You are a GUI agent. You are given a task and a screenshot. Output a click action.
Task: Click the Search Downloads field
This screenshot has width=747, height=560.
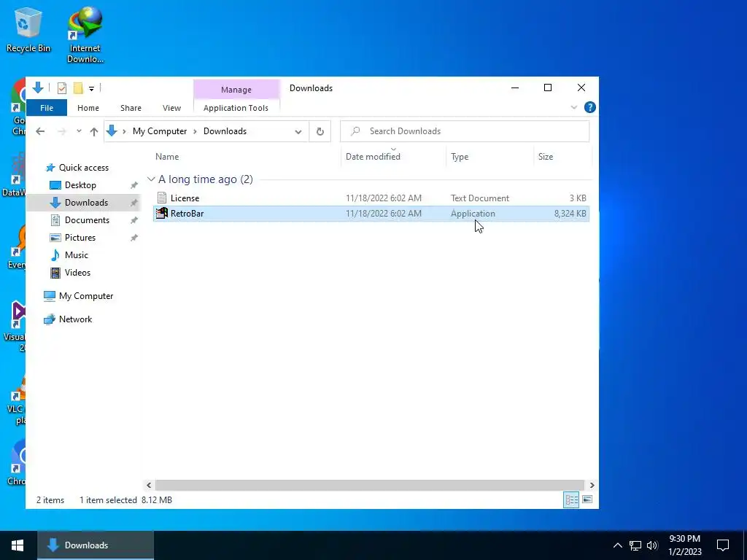click(465, 131)
